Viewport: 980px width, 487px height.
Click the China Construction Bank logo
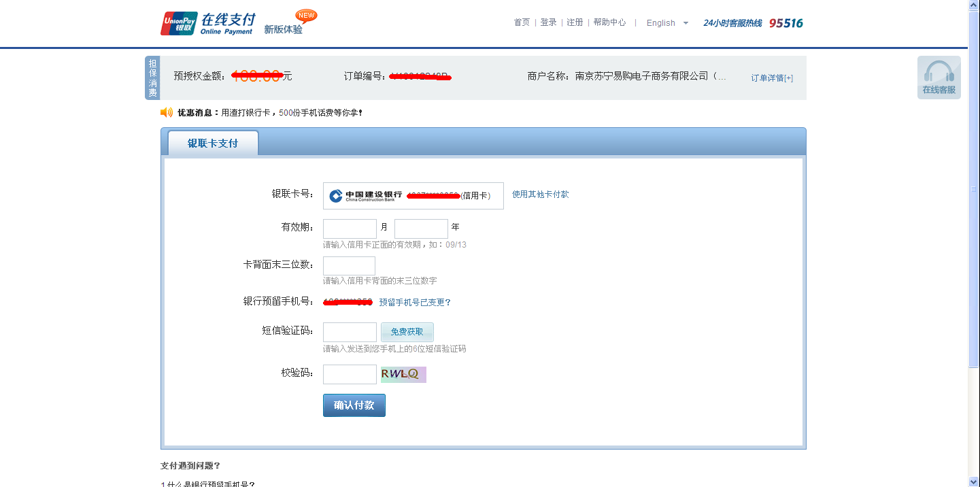click(x=336, y=196)
